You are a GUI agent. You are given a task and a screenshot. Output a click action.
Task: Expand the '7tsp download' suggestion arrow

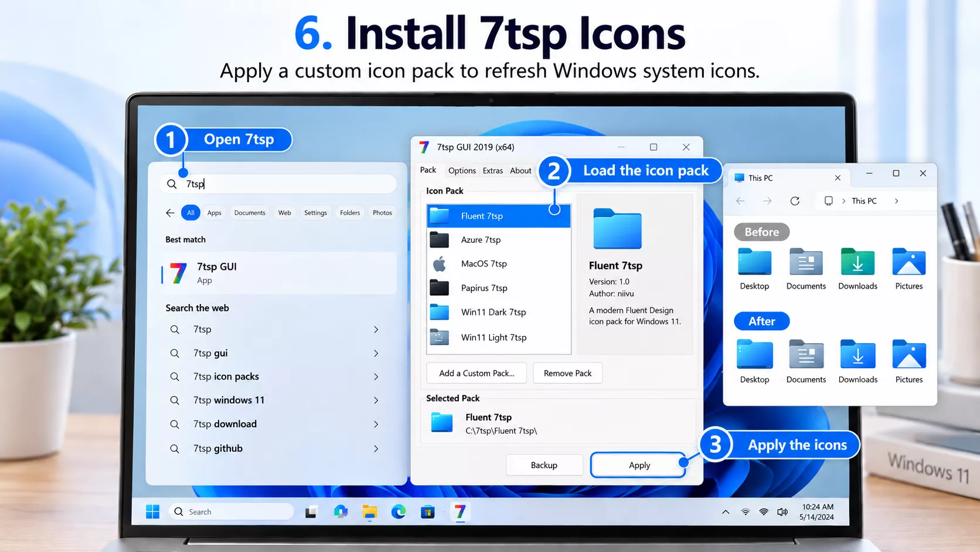point(376,424)
